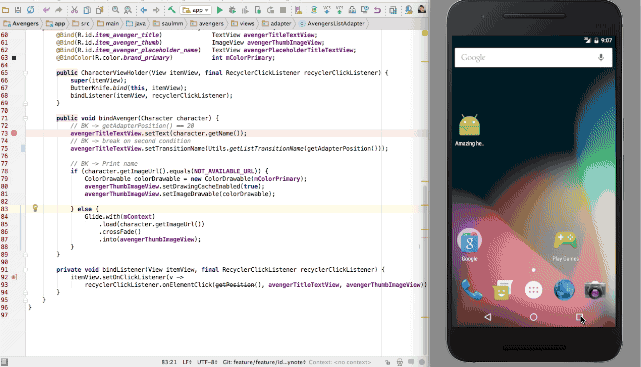Toggle the breakpoint on line 73

14,133
